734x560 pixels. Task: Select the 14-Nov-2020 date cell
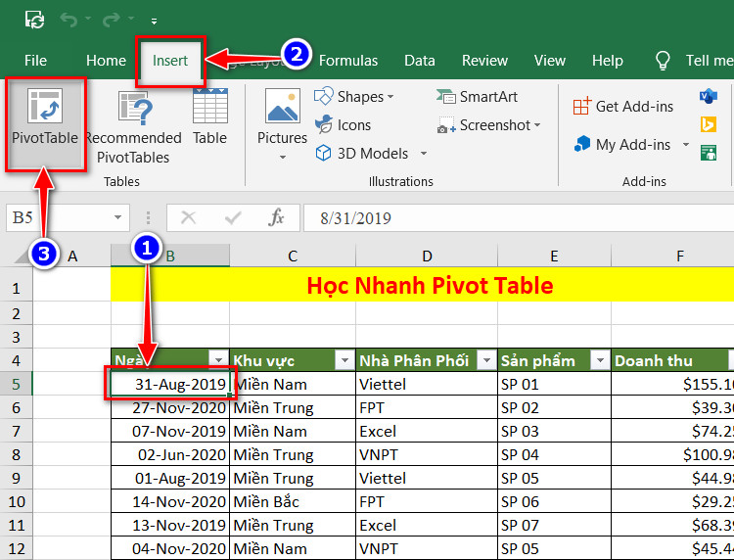(170, 501)
